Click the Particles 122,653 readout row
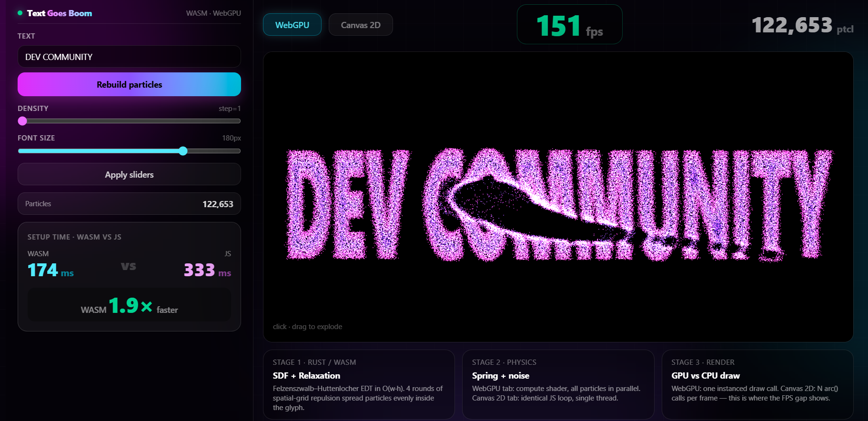The width and height of the screenshot is (868, 421). (x=129, y=203)
